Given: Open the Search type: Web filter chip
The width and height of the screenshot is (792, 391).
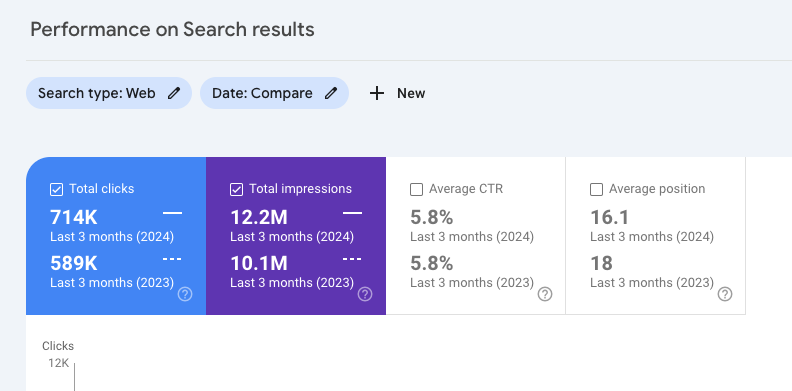Looking at the screenshot, I should pyautogui.click(x=109, y=93).
